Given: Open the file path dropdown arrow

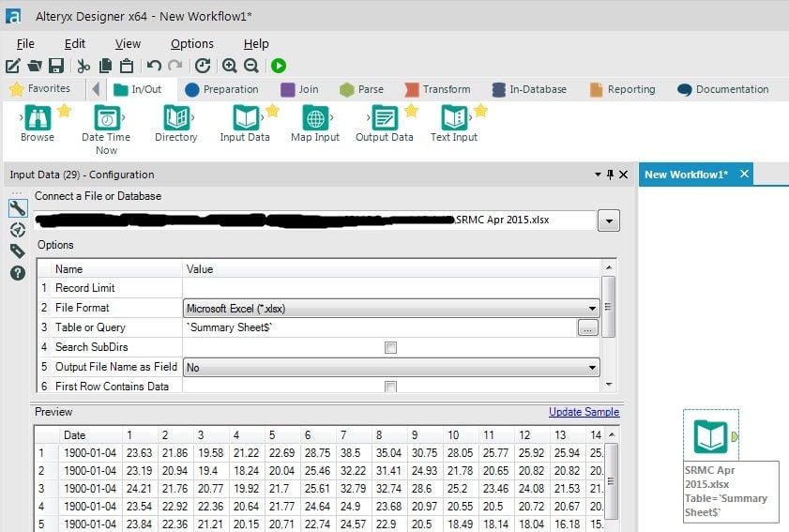Looking at the screenshot, I should pos(609,220).
